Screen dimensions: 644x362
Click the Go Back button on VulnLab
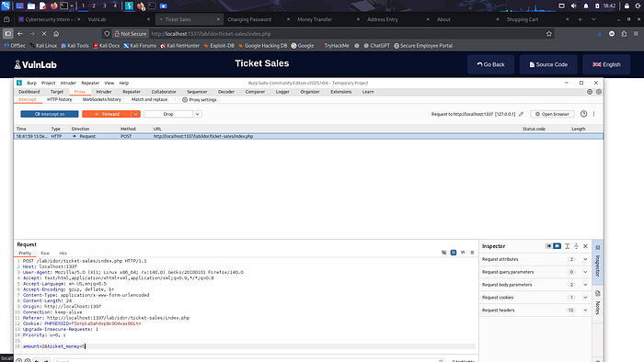tap(490, 64)
